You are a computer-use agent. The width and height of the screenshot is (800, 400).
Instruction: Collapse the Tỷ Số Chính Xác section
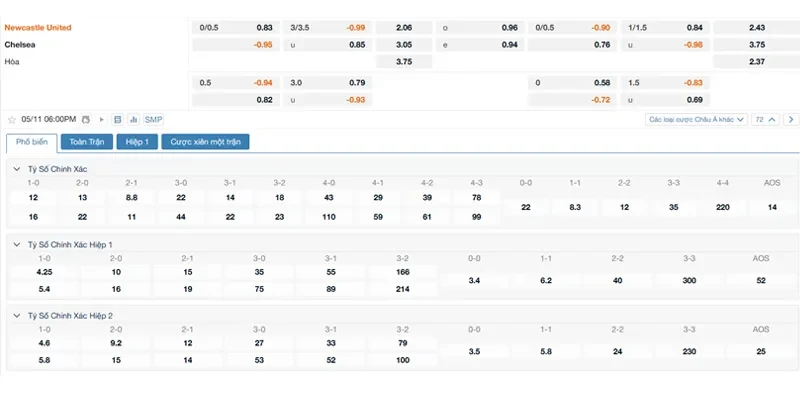coord(17,169)
